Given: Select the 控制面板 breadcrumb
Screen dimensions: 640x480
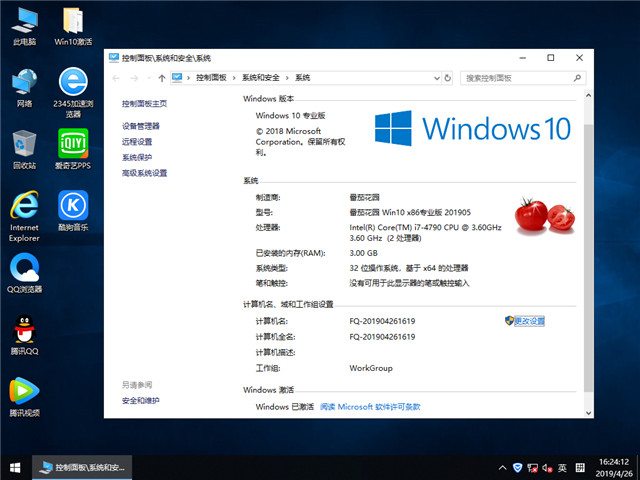Looking at the screenshot, I should (x=211, y=78).
